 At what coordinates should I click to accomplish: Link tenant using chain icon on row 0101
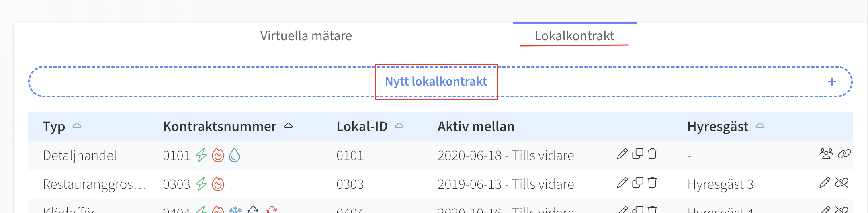844,154
